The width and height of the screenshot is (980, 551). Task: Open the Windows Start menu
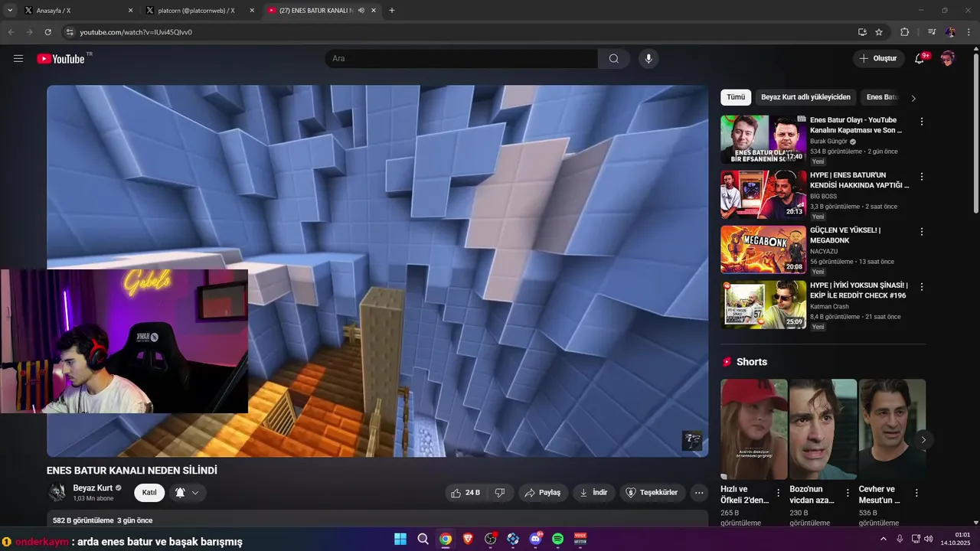click(x=400, y=540)
